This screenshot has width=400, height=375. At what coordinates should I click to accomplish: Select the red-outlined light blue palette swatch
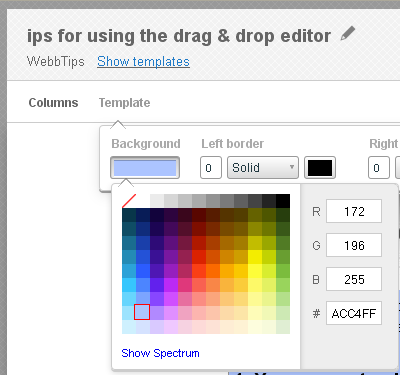[142, 312]
